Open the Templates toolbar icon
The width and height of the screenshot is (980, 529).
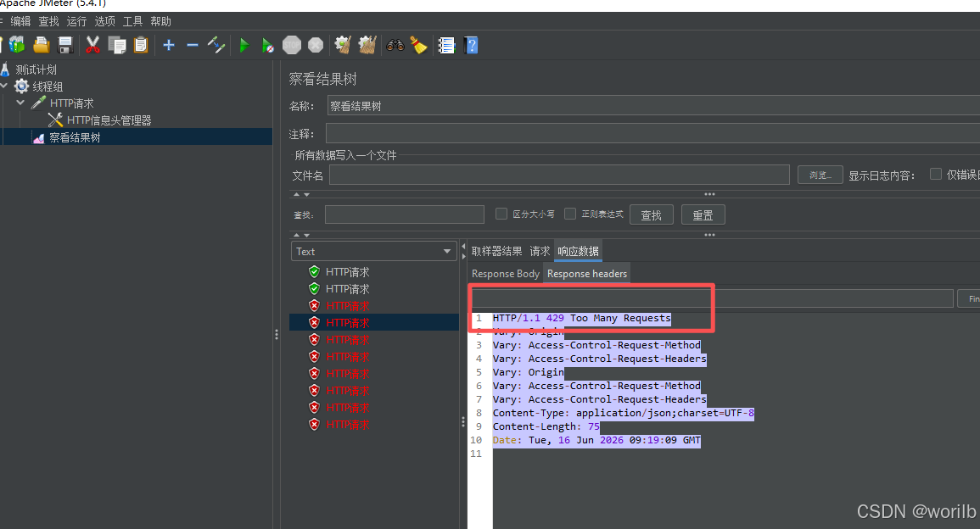point(17,45)
